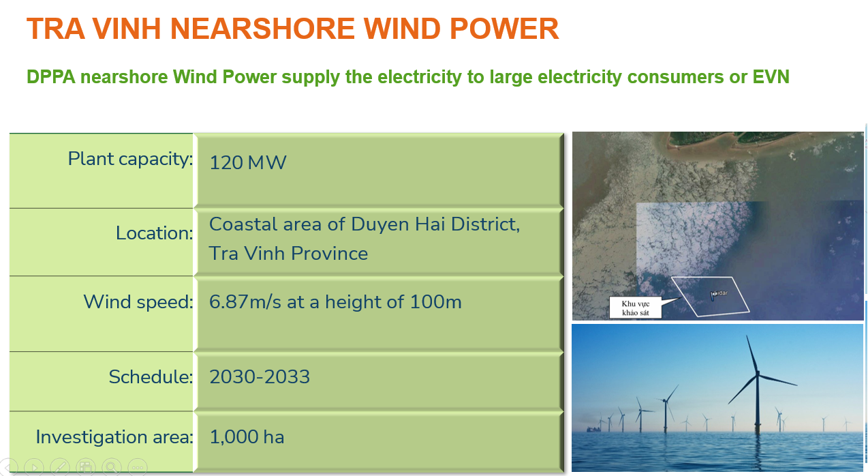Select the 2030-2033 schedule value
The height and width of the screenshot is (476, 868).
(x=260, y=377)
